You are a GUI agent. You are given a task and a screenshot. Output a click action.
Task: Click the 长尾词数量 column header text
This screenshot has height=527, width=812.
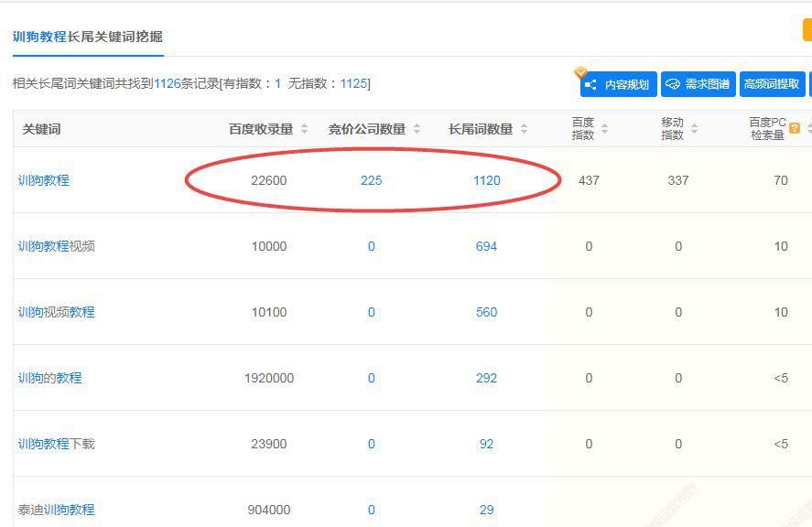(x=481, y=129)
